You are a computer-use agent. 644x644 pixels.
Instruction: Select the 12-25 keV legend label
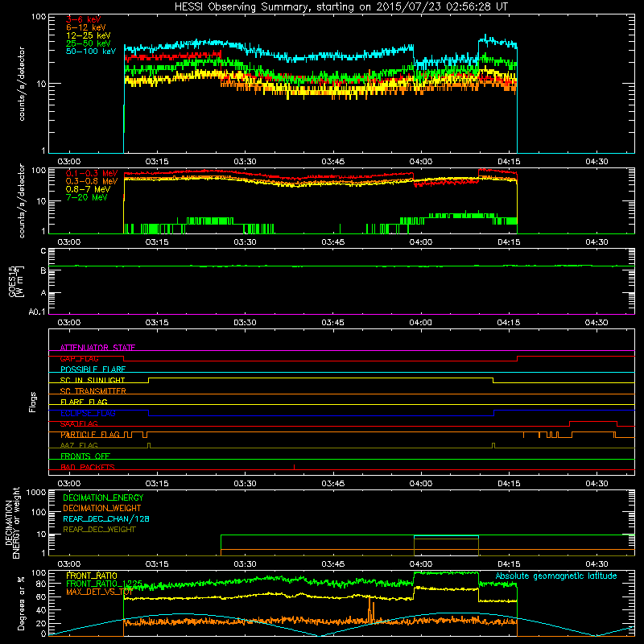pos(89,35)
